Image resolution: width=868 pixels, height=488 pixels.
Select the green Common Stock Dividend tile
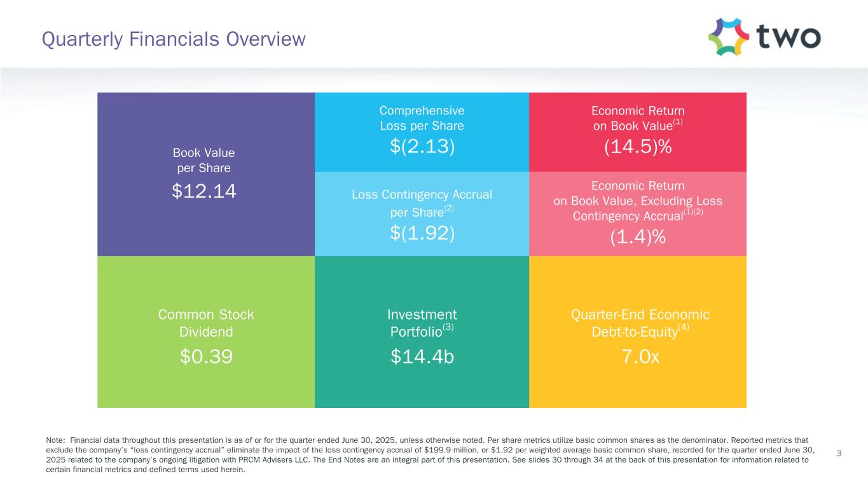point(206,332)
